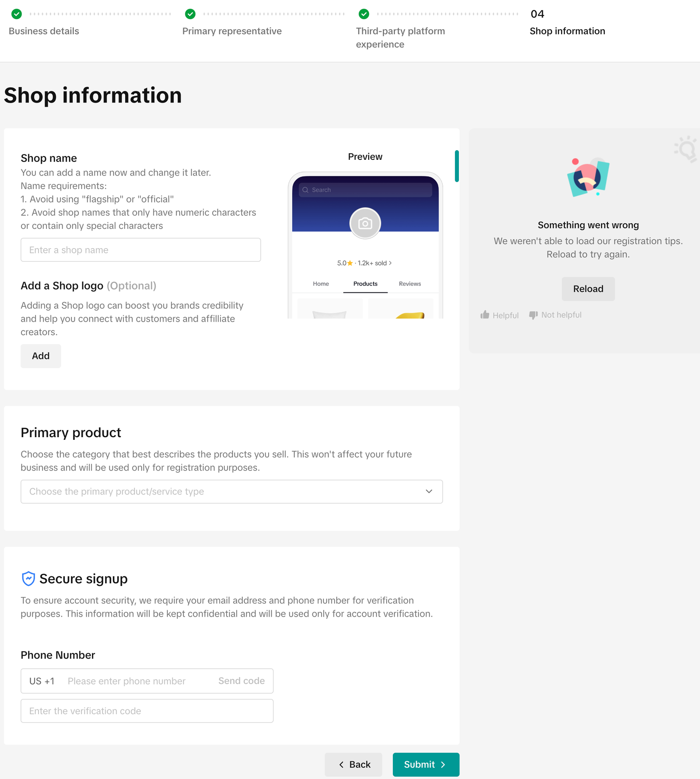700x779 pixels.
Task: Click the Third-party platform experience checkmark
Action: click(364, 14)
